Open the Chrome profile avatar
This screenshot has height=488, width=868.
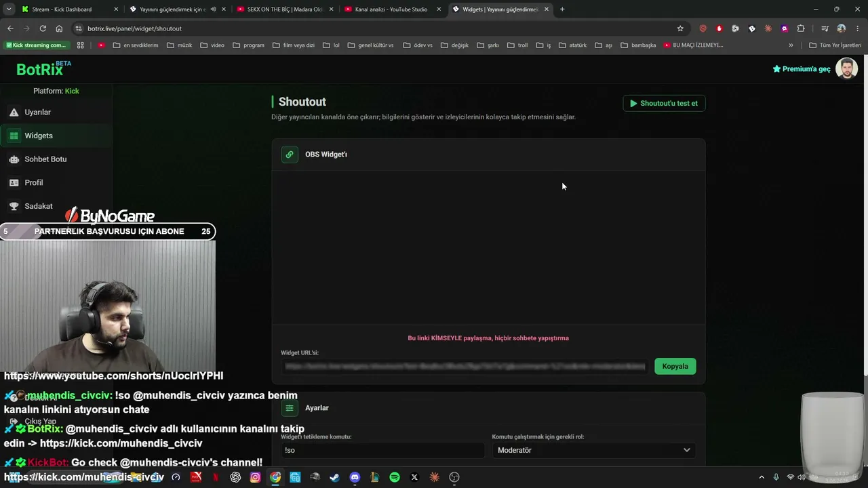841,28
